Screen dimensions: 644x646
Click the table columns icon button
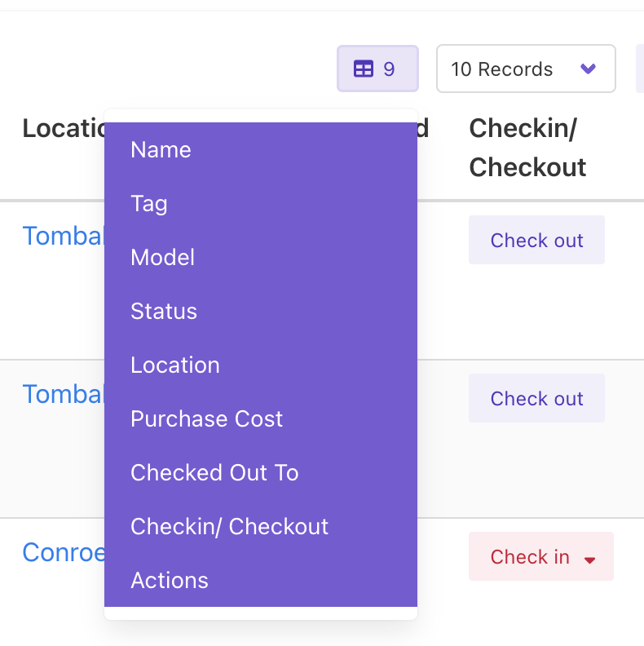point(377,69)
